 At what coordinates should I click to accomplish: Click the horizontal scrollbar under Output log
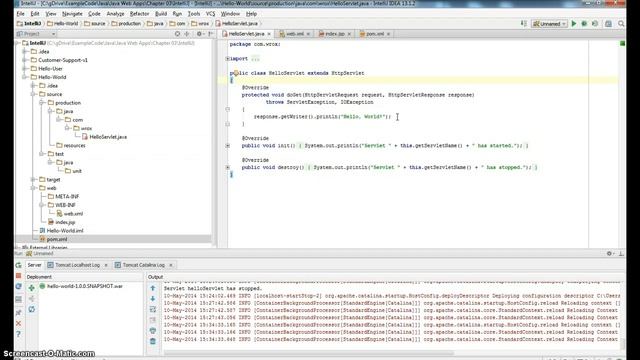pyautogui.click(x=309, y=353)
